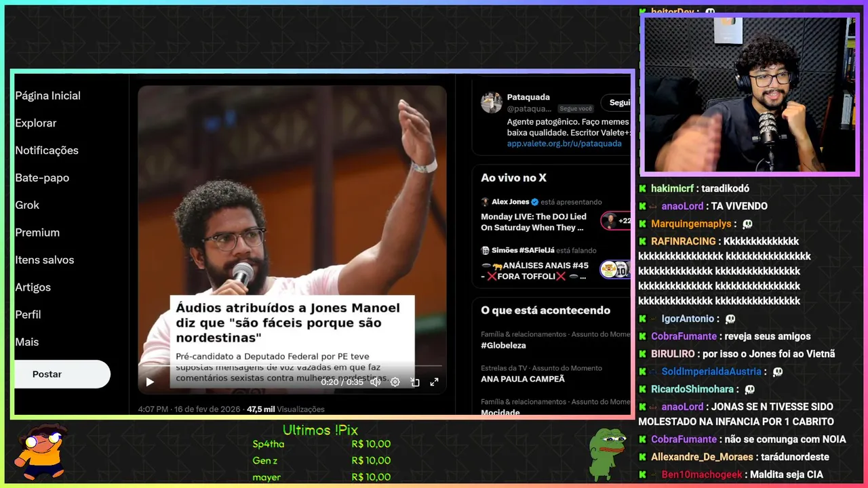Seek along the video progress bar
868x488 pixels.
[x=292, y=366]
